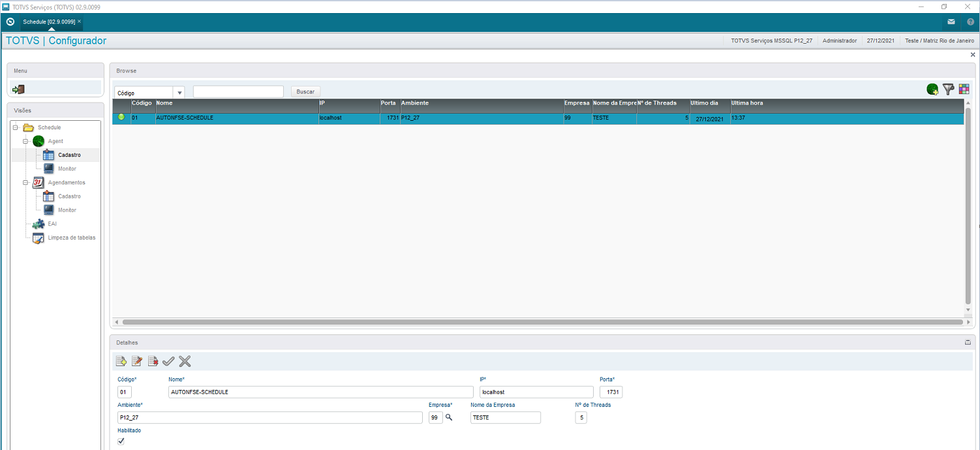This screenshot has width=980, height=450.
Task: Click the cancel X icon in Detalhes
Action: (x=185, y=361)
